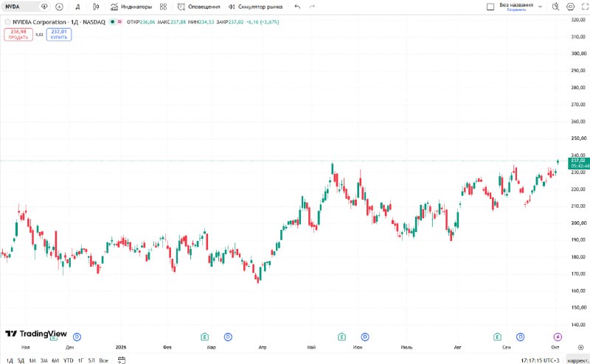Select the YTD date range
590x364 pixels.
point(68,360)
